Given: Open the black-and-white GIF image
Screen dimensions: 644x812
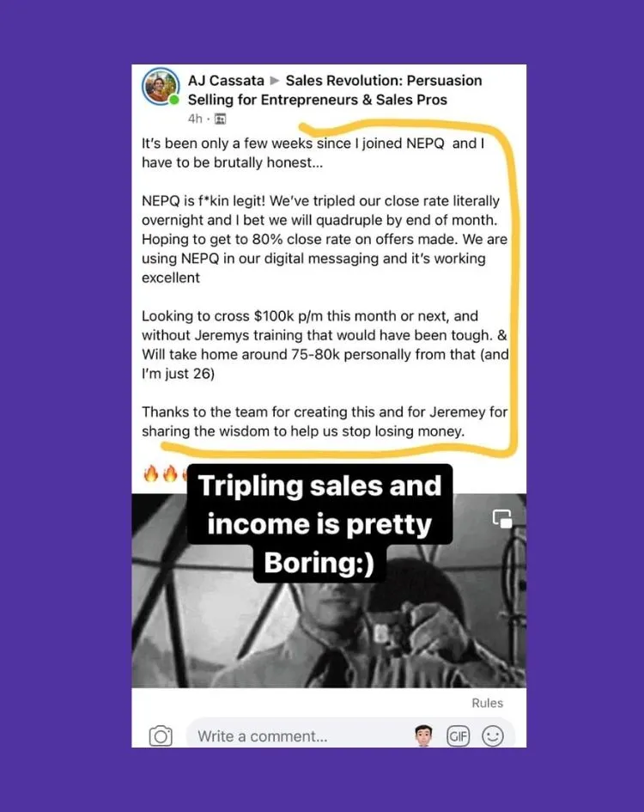Looking at the screenshot, I should (x=329, y=590).
